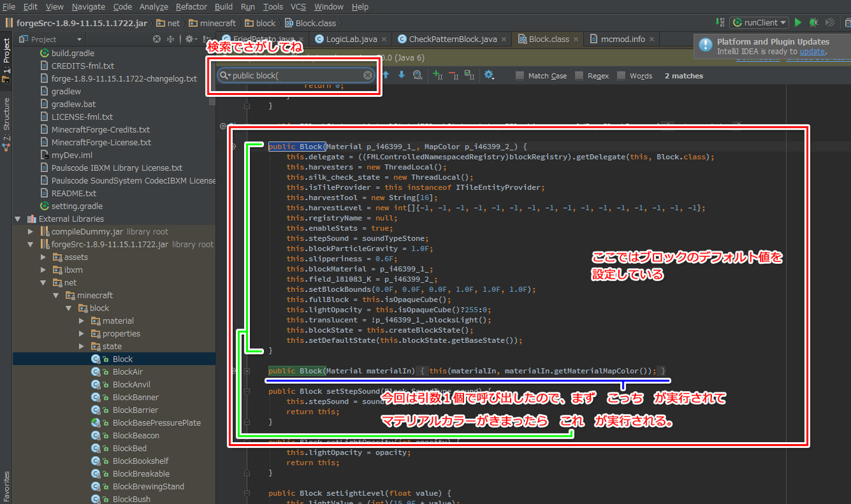This screenshot has height=504, width=851.
Task: Open the Navigate menu
Action: point(88,7)
